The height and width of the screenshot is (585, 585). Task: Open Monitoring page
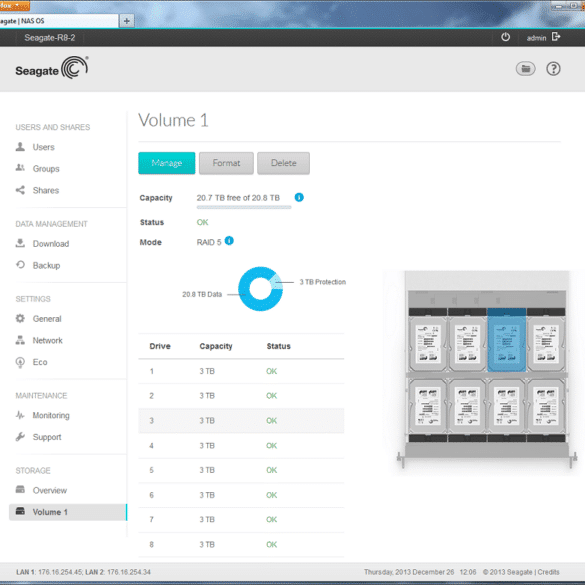click(51, 415)
